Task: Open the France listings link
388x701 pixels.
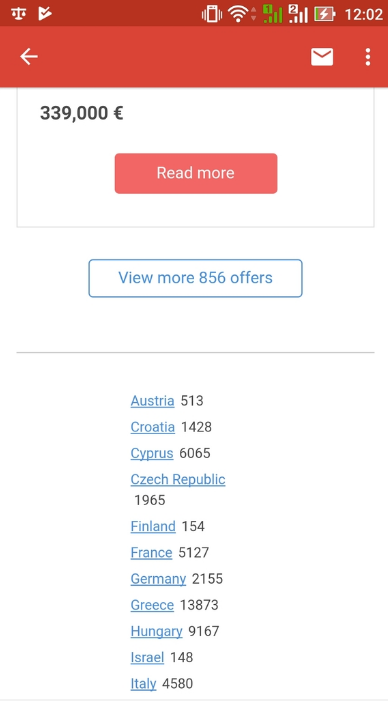Action: (x=152, y=553)
